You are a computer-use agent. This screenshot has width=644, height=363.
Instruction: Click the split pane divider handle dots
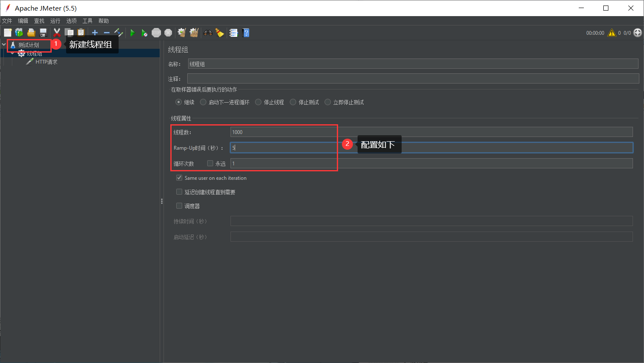pyautogui.click(x=162, y=201)
